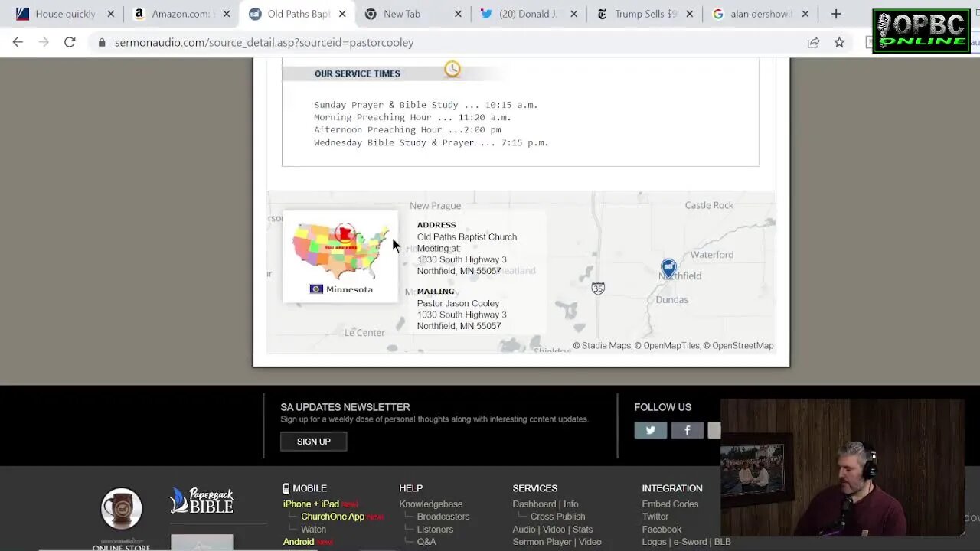The image size is (980, 551).
Task: Open the Twitter follow icon
Action: click(651, 430)
